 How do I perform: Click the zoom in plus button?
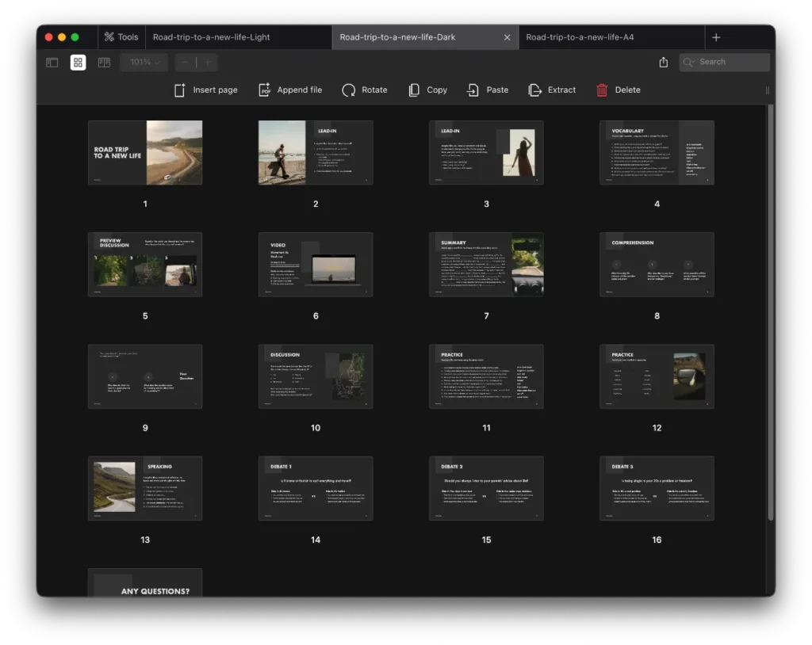pyautogui.click(x=208, y=63)
